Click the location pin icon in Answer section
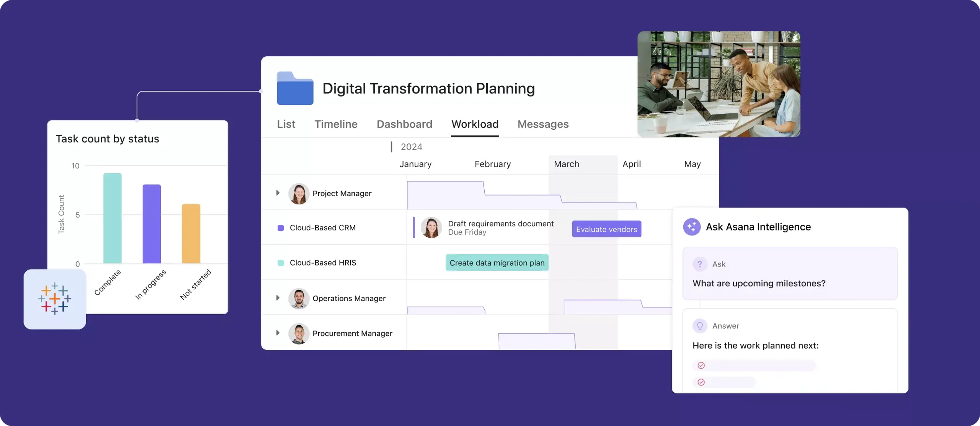 tap(699, 326)
